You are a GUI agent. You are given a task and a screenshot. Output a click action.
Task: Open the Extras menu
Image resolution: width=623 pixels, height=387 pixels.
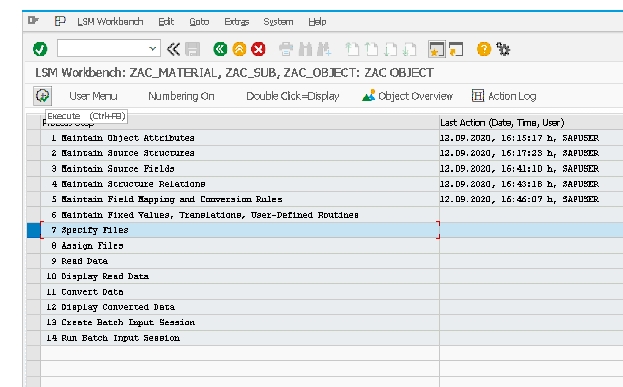(236, 21)
